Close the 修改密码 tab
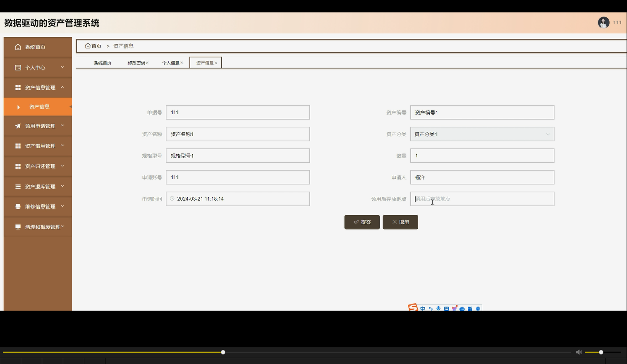Viewport: 627px width, 364px height. (x=147, y=63)
